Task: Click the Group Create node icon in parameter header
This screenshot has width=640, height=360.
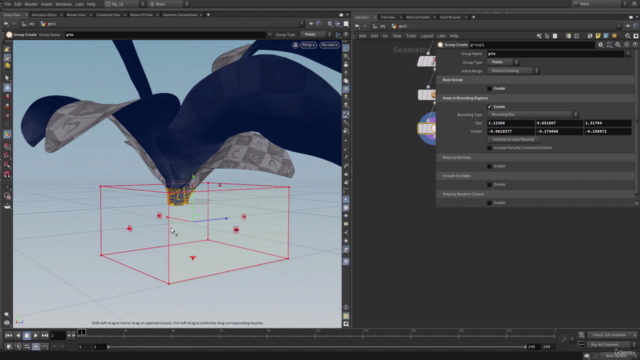Action: pyautogui.click(x=440, y=44)
